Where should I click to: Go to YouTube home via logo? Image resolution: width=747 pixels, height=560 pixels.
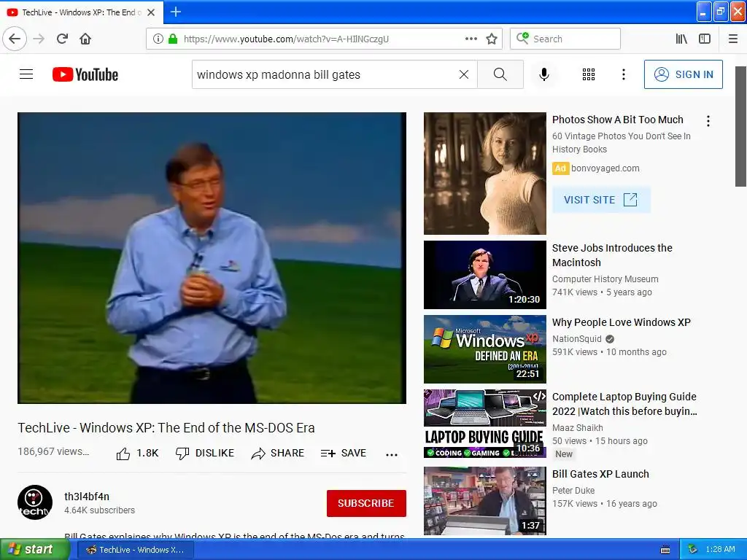(85, 74)
